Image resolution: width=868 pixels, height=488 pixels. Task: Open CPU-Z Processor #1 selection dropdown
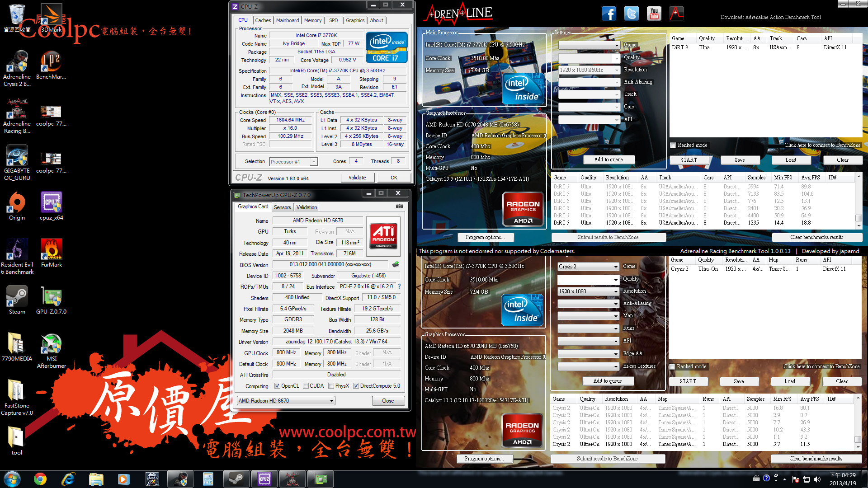[293, 162]
